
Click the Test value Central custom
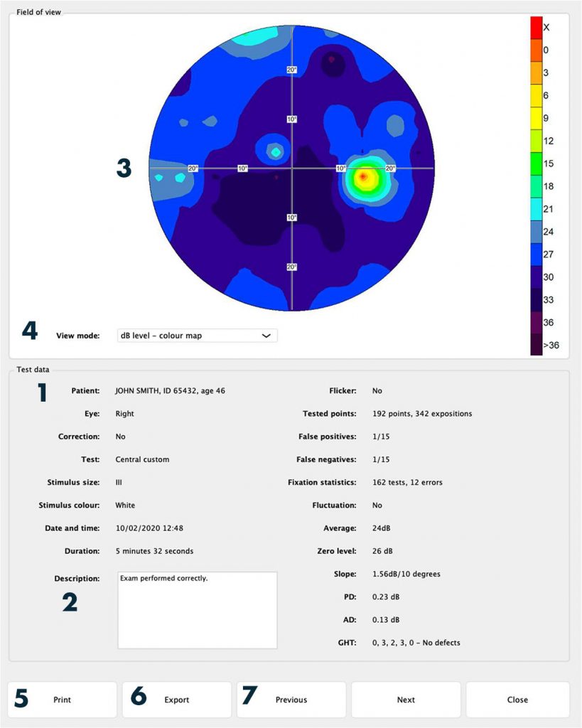pos(143,460)
